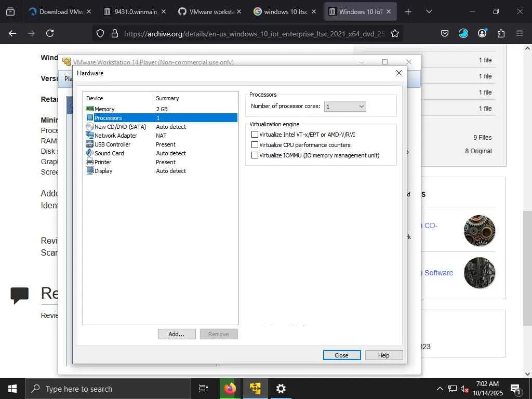Viewport: 532px width, 399px height.
Task: Select the USB Controller icon
Action: 89,144
